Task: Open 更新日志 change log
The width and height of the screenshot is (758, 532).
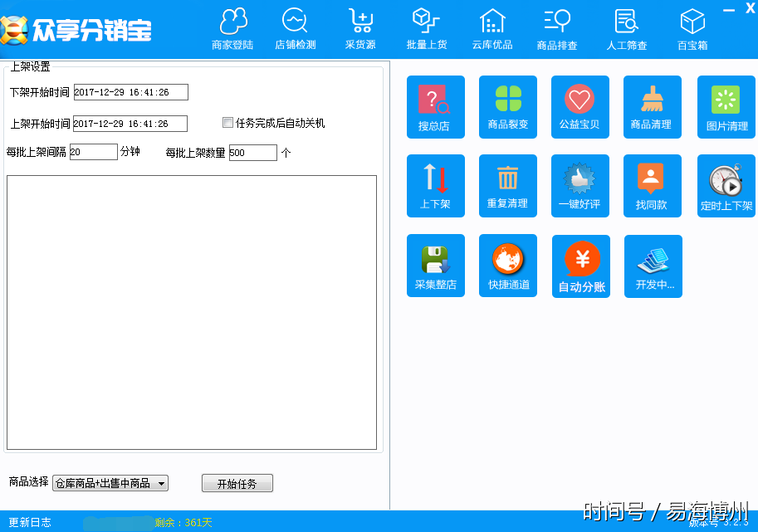Action: point(31,523)
